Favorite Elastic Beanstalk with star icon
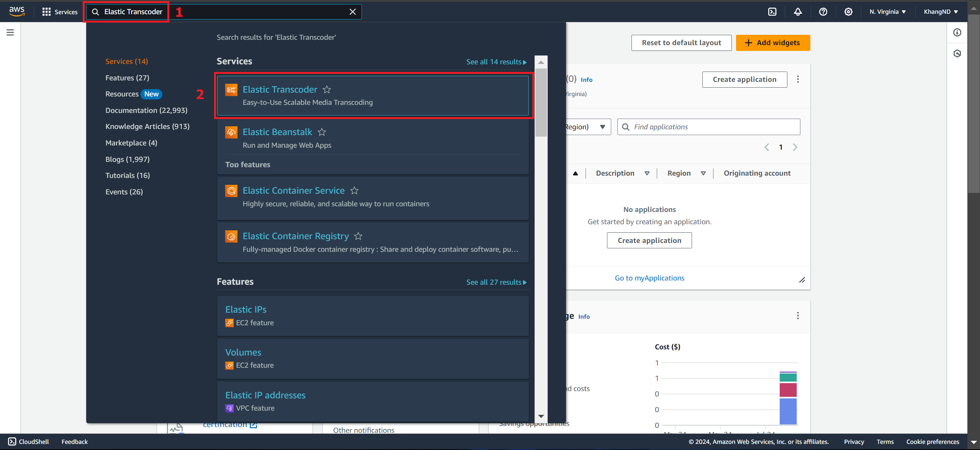Viewport: 980px width, 450px height. point(322,132)
